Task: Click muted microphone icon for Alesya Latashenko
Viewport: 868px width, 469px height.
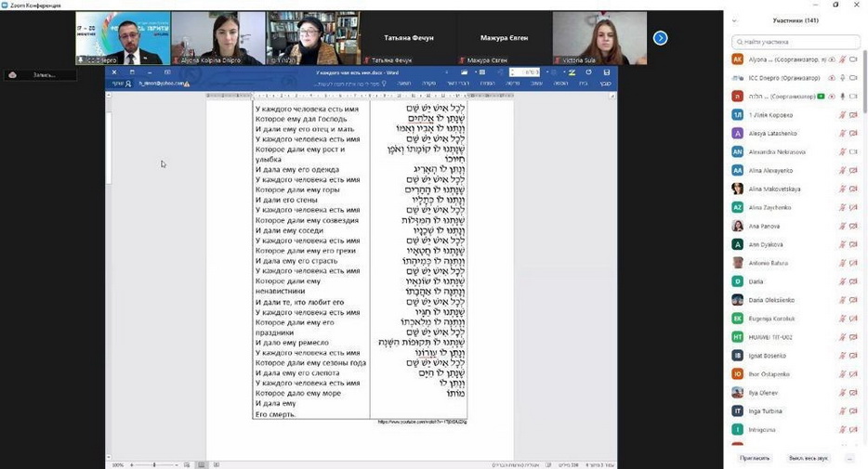Action: pyautogui.click(x=842, y=134)
